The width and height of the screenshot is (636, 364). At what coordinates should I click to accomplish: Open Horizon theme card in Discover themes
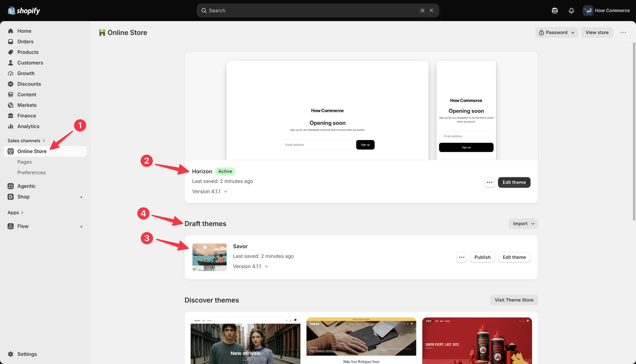(245, 341)
